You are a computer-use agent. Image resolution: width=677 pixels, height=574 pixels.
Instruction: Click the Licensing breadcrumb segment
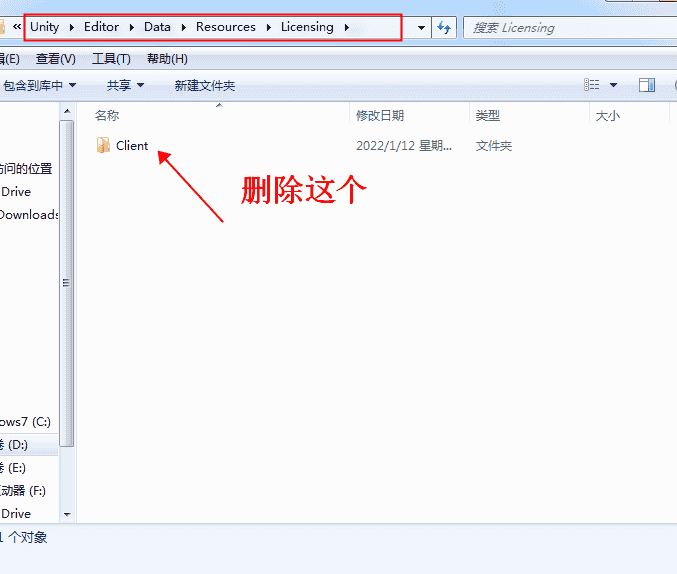pyautogui.click(x=307, y=27)
